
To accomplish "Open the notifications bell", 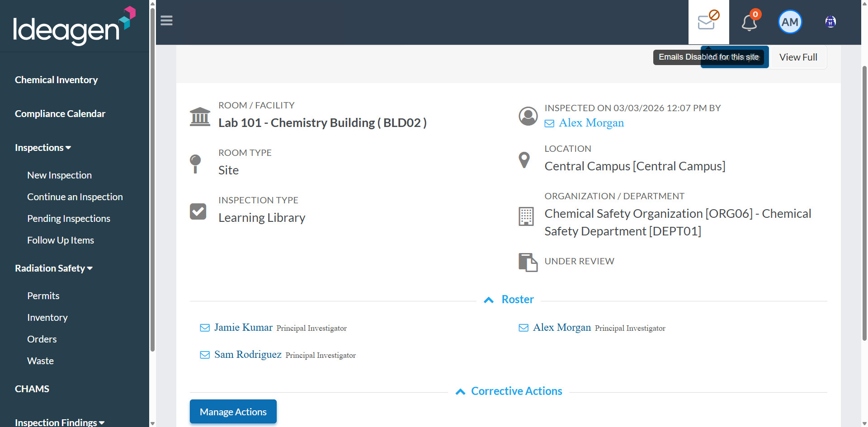I will pos(750,22).
